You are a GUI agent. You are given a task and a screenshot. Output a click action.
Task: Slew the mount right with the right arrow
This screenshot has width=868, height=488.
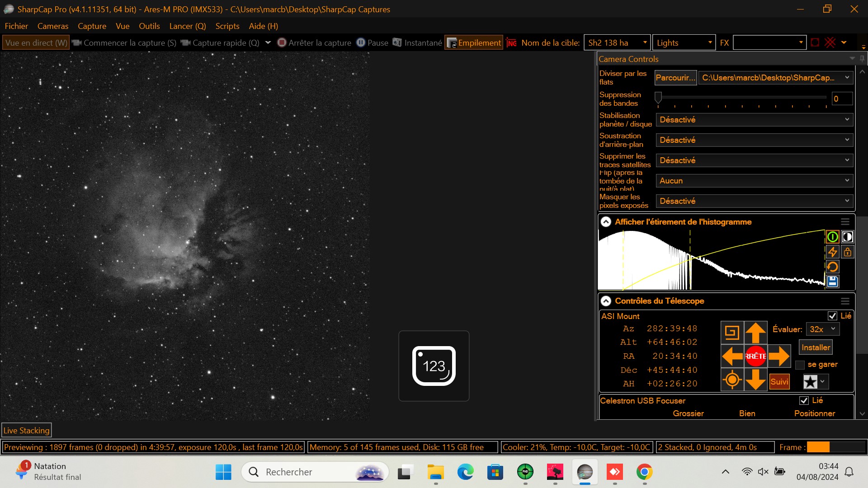[779, 356]
